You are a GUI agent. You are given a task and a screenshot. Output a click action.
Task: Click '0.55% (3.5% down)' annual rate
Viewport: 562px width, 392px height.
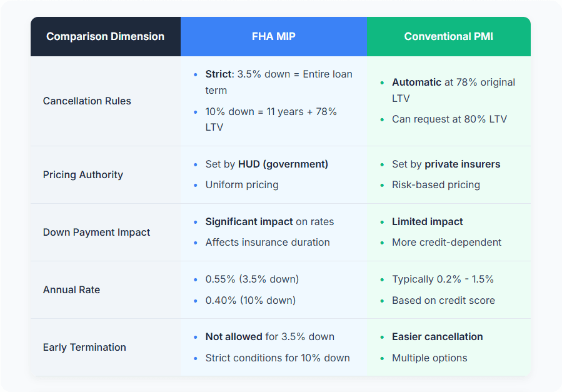pyautogui.click(x=252, y=279)
